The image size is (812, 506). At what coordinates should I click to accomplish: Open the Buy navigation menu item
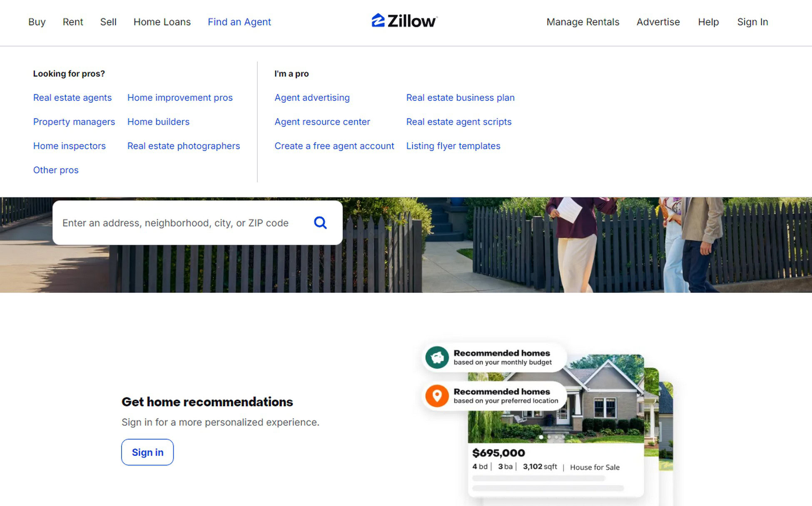point(36,22)
